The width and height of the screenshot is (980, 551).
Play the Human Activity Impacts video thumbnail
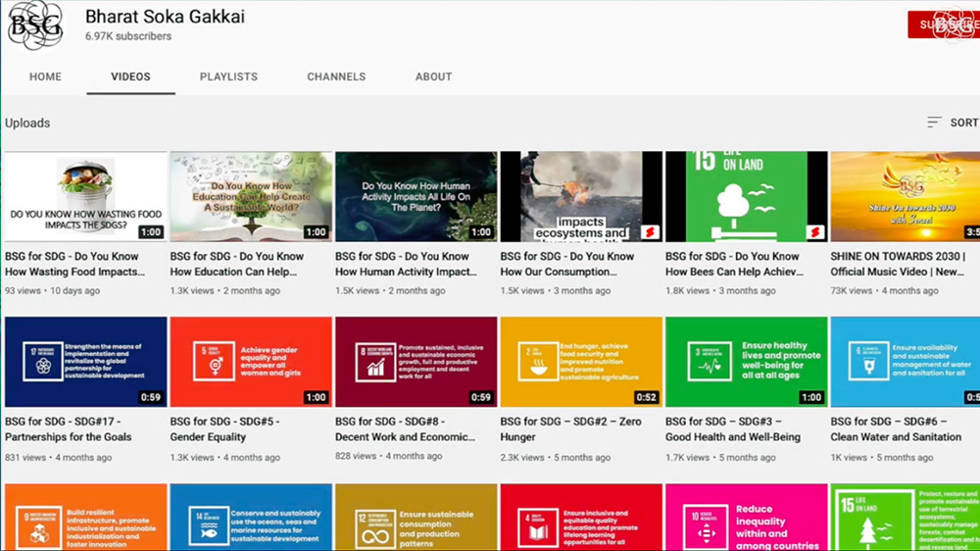click(x=416, y=196)
